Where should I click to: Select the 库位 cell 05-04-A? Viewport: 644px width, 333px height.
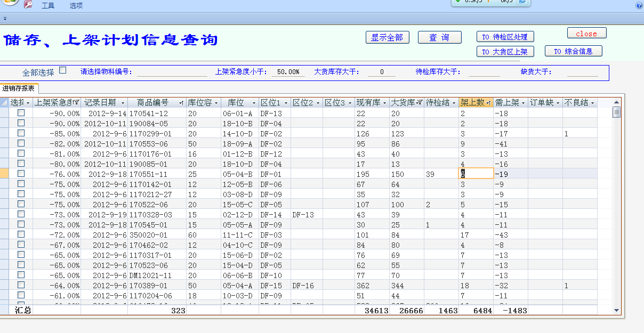pos(240,285)
